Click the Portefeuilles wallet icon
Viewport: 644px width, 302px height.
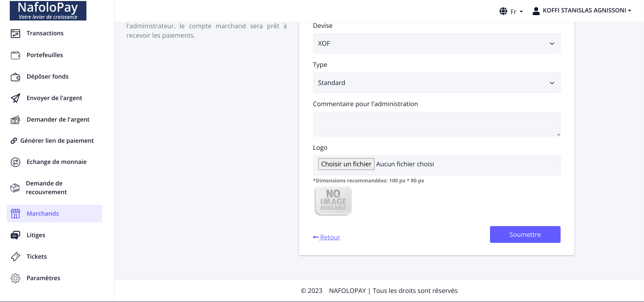15,55
